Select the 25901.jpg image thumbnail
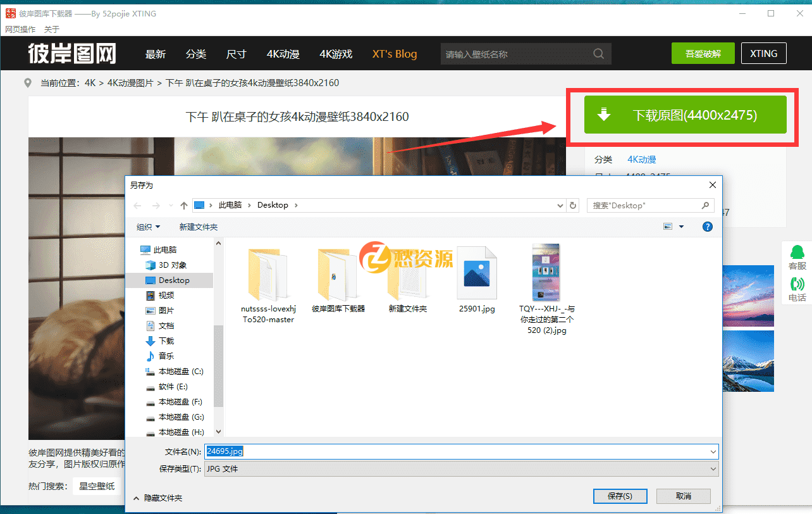The width and height of the screenshot is (812, 514). tap(477, 272)
